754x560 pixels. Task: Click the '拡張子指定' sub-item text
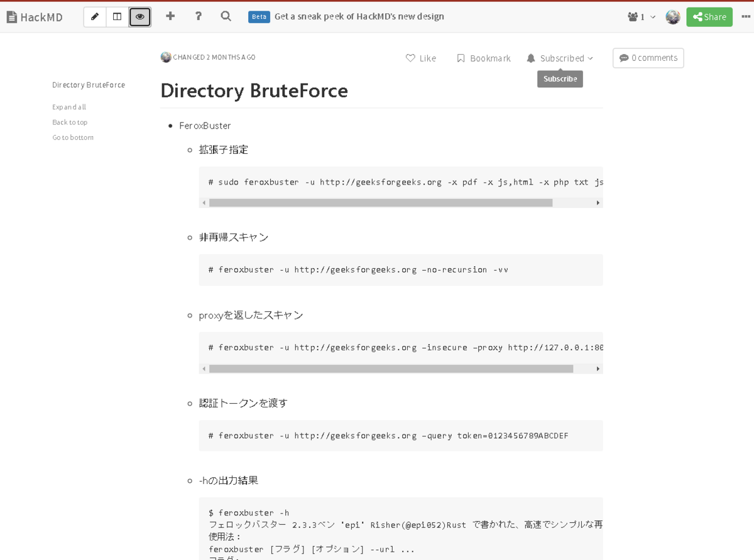pos(224,149)
